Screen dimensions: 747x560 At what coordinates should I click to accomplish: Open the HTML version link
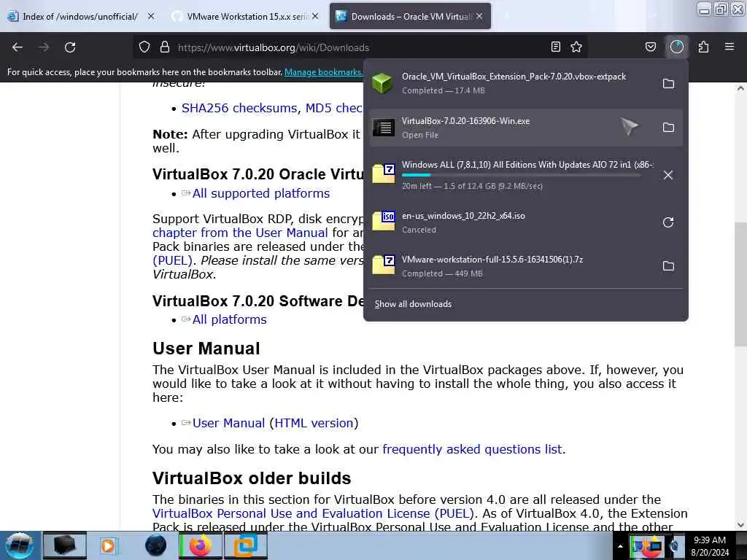pyautogui.click(x=314, y=423)
